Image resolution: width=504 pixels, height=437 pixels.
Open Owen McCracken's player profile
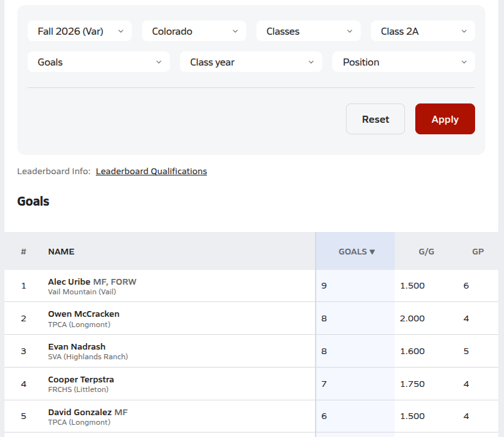click(84, 314)
